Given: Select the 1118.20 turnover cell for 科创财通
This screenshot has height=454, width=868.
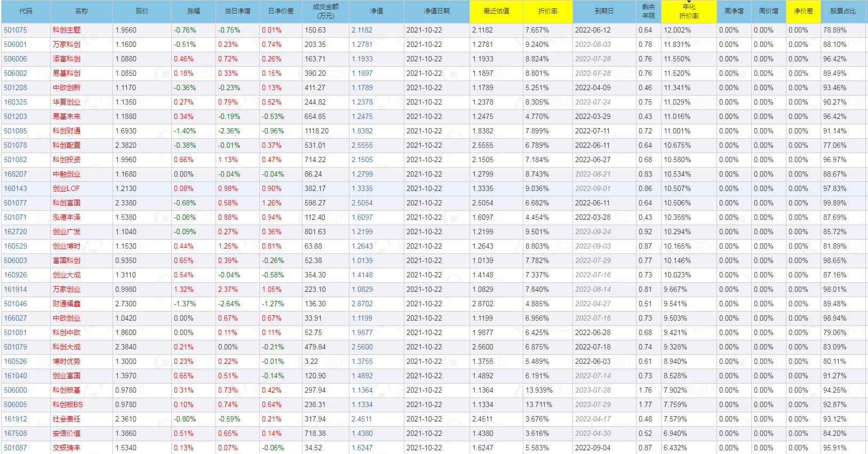Looking at the screenshot, I should tap(316, 131).
